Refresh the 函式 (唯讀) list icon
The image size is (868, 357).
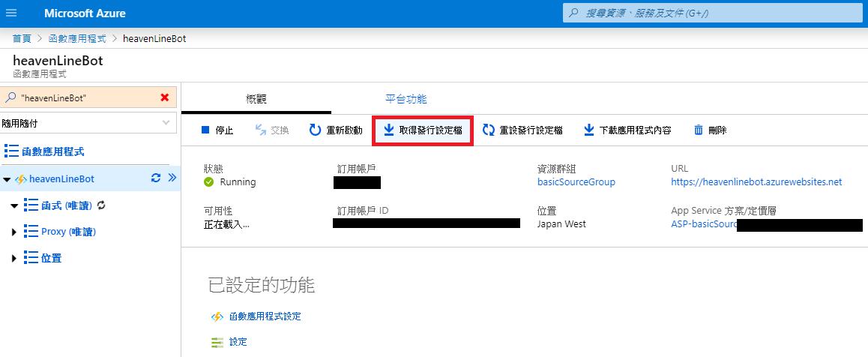(x=100, y=205)
